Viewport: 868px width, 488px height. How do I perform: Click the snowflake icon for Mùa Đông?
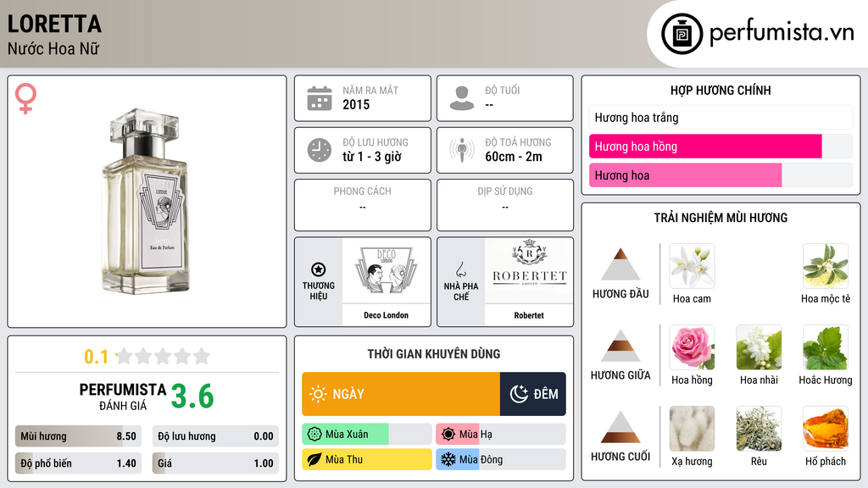click(x=448, y=459)
